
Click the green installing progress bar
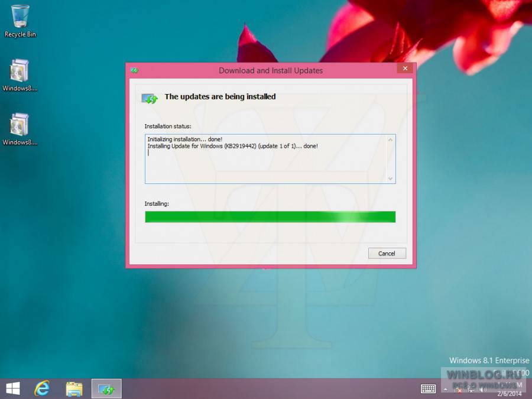click(x=270, y=217)
